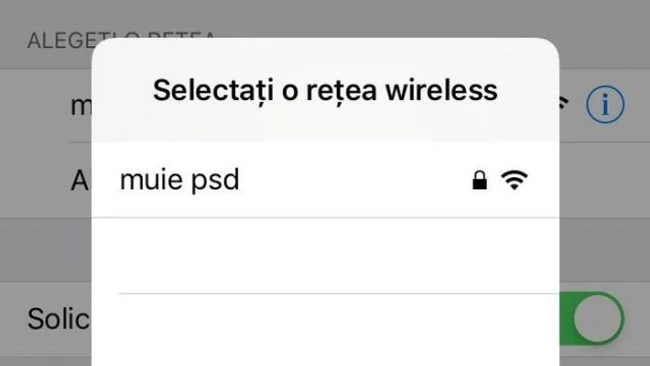The image size is (650, 366).
Task: Click the dimmed gray bar above the wireless dialog
Action: [x=325, y=18]
